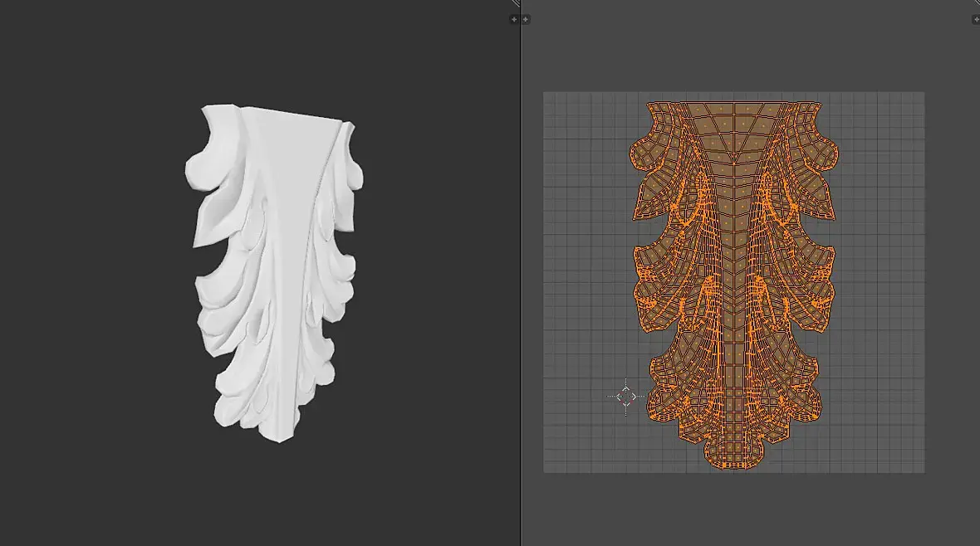Open the 3D viewport properties panel plus icon
The height and width of the screenshot is (546, 980).
[x=514, y=19]
